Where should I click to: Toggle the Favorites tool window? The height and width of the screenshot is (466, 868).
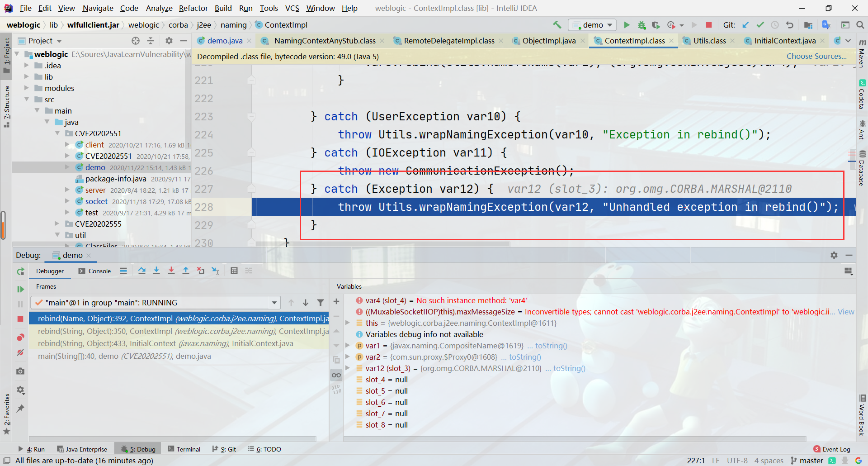tap(6, 414)
